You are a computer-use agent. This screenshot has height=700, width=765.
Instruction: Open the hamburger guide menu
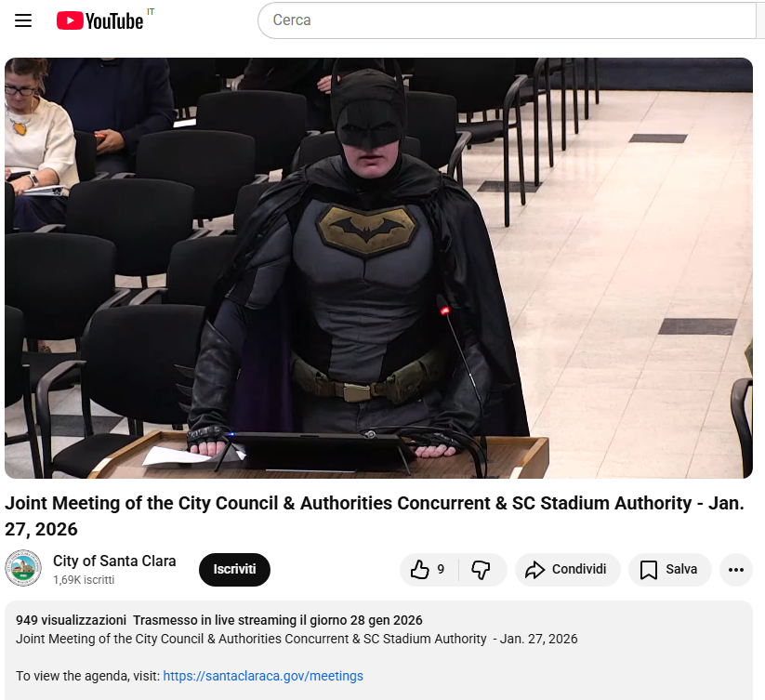(x=23, y=20)
